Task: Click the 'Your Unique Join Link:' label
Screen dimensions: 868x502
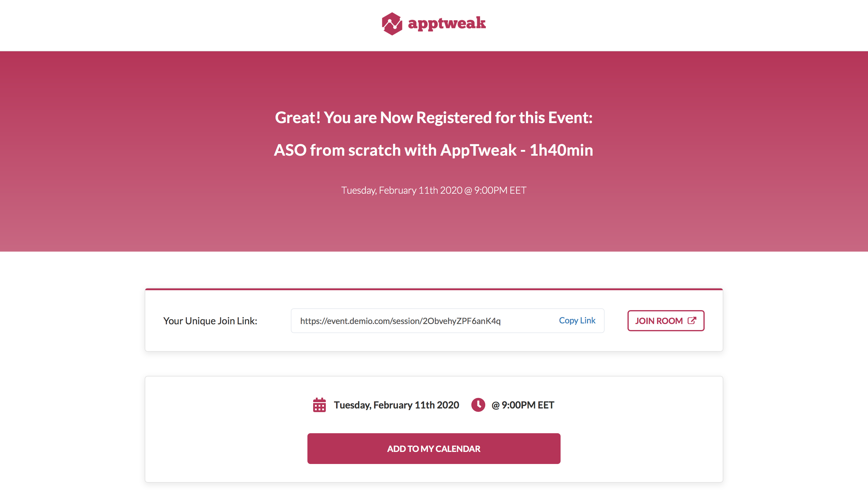Action: coord(210,321)
